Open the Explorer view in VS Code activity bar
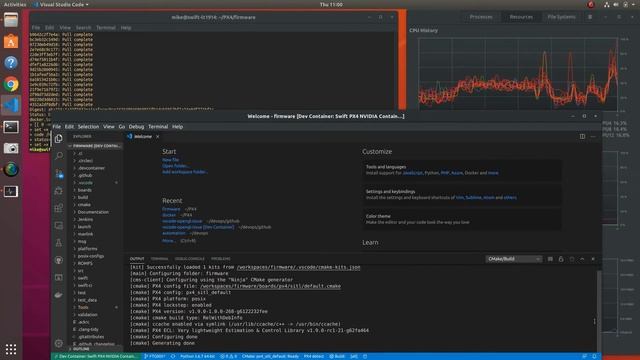640x360 pixels. pyautogui.click(x=59, y=139)
